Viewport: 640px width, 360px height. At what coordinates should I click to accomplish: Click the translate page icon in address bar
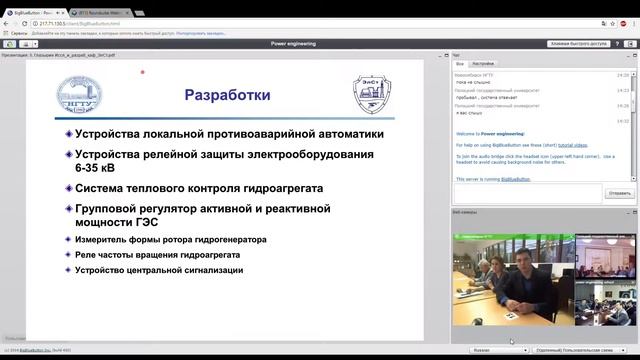pos(604,24)
